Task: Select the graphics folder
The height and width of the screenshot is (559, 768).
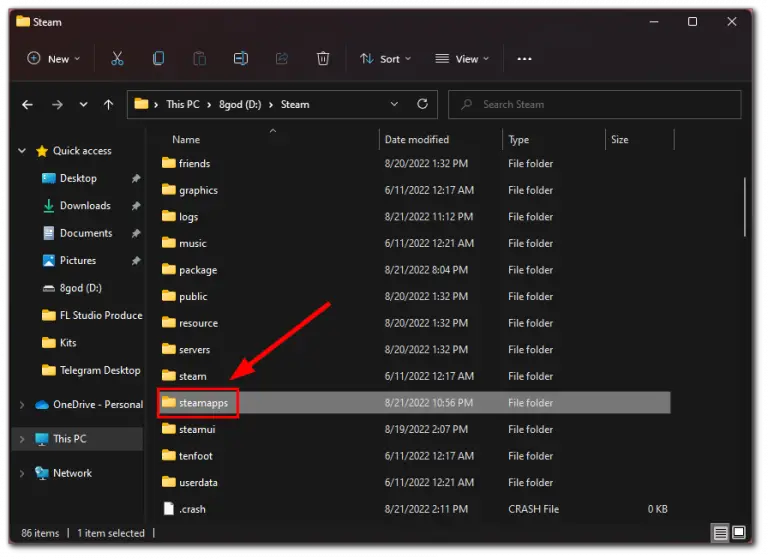Action: pyautogui.click(x=190, y=190)
